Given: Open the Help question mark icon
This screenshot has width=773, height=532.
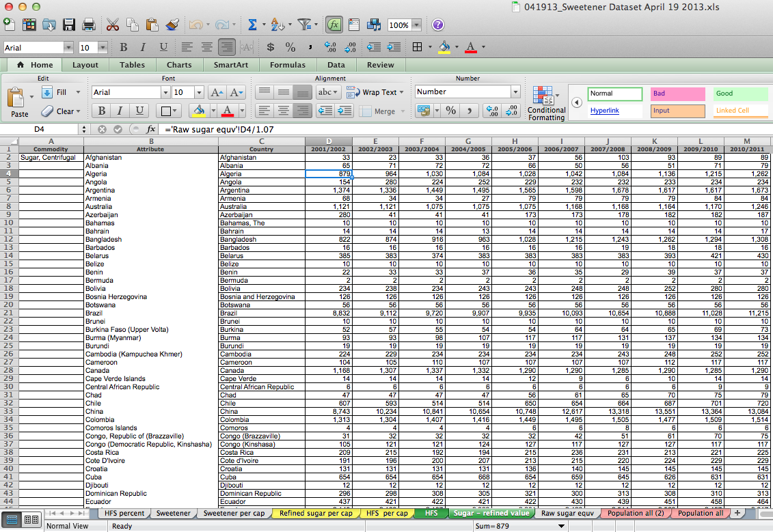Looking at the screenshot, I should (x=438, y=24).
